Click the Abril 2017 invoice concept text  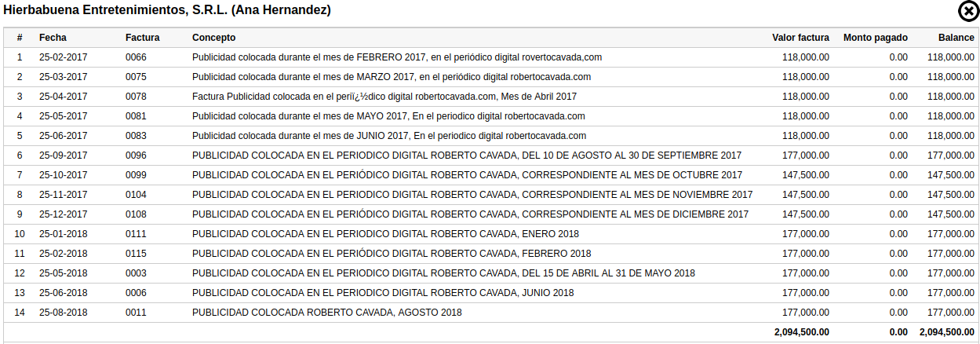click(384, 97)
